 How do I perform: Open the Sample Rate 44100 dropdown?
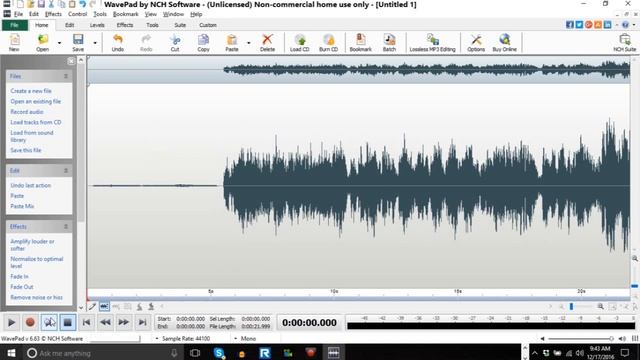coord(183,338)
